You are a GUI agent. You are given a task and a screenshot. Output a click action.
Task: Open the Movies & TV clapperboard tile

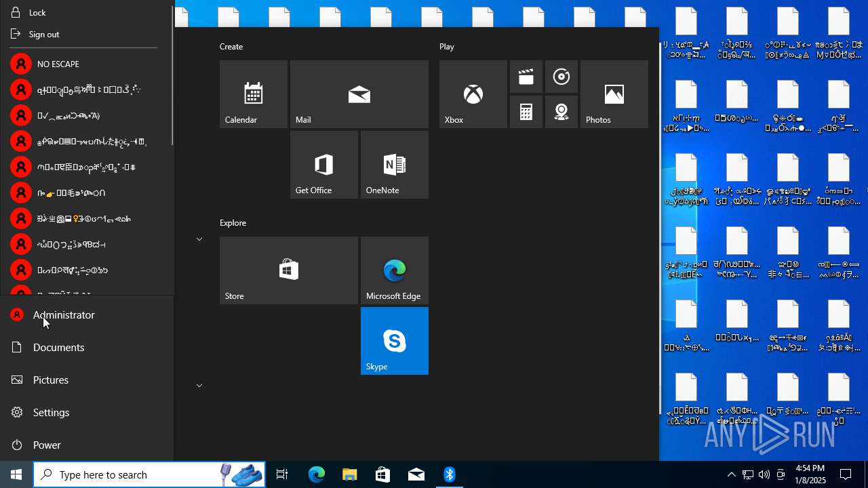(526, 77)
